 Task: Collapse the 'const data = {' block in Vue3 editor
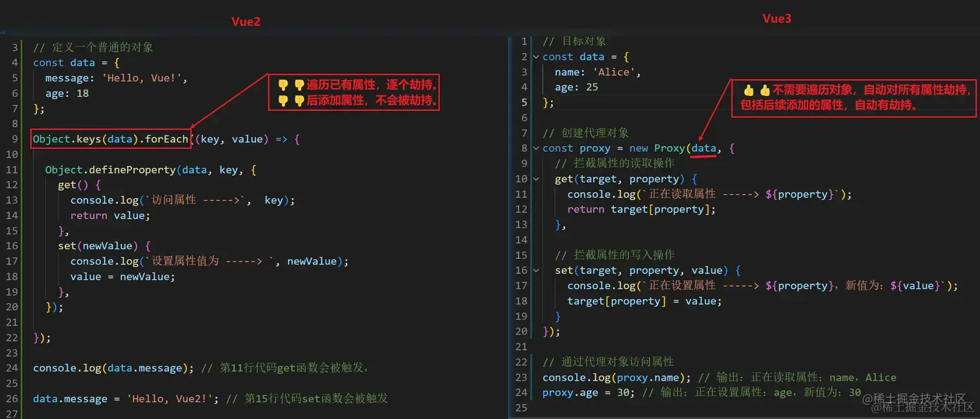(x=536, y=57)
